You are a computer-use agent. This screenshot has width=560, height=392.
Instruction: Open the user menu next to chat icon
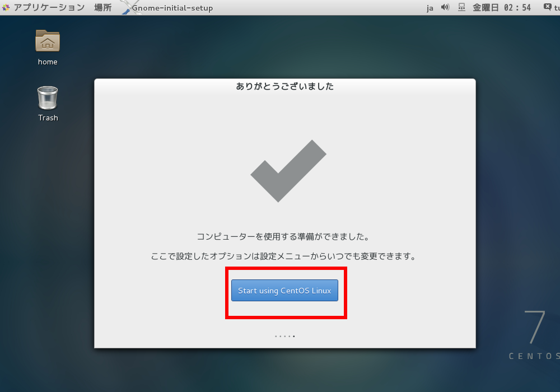click(557, 7)
